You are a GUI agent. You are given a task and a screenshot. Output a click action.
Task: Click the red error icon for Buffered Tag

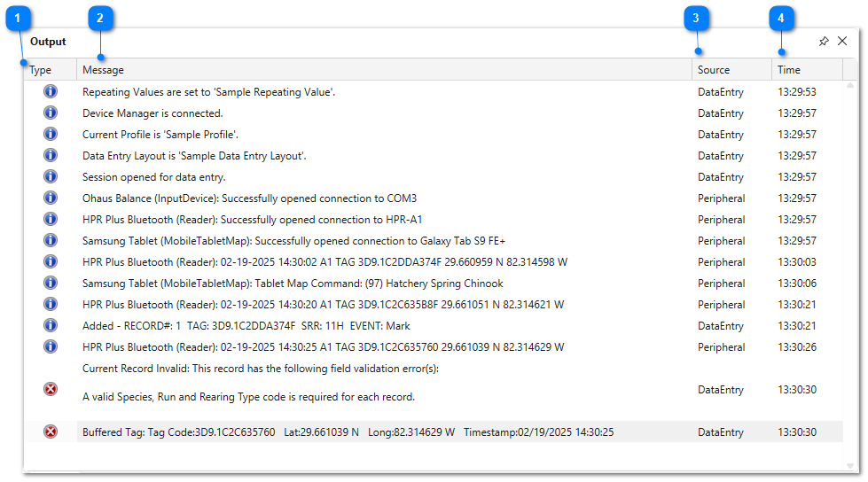tap(51, 431)
